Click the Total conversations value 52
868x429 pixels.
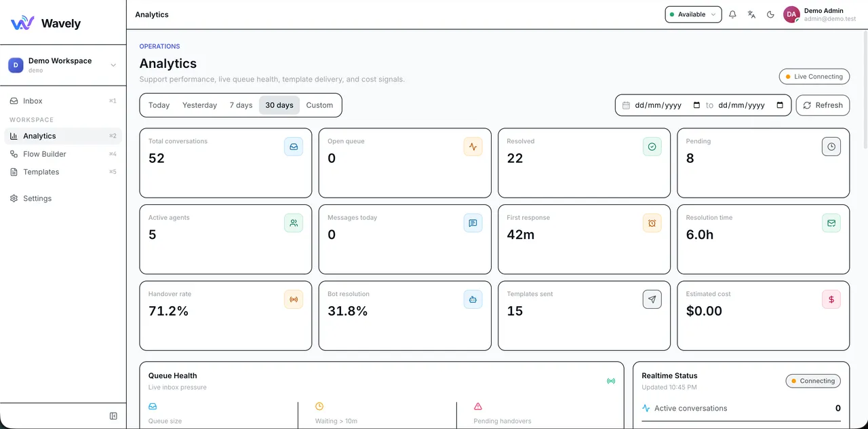(x=157, y=158)
